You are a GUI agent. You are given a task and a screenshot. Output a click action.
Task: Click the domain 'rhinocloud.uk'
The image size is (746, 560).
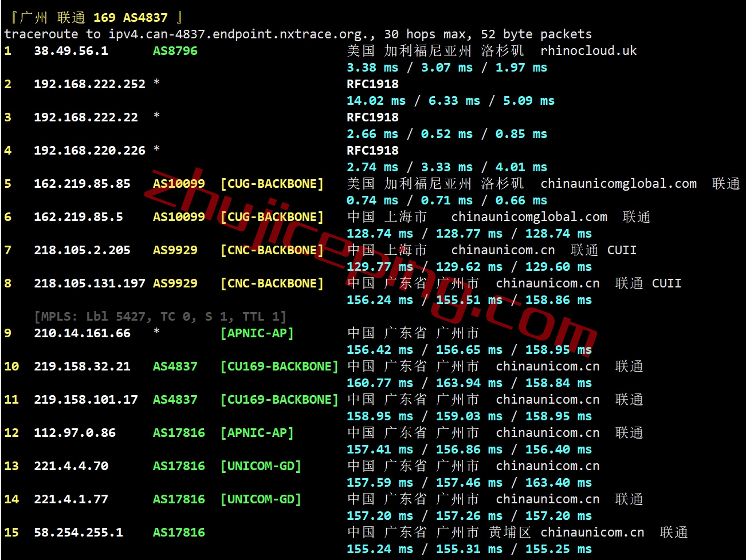point(588,51)
